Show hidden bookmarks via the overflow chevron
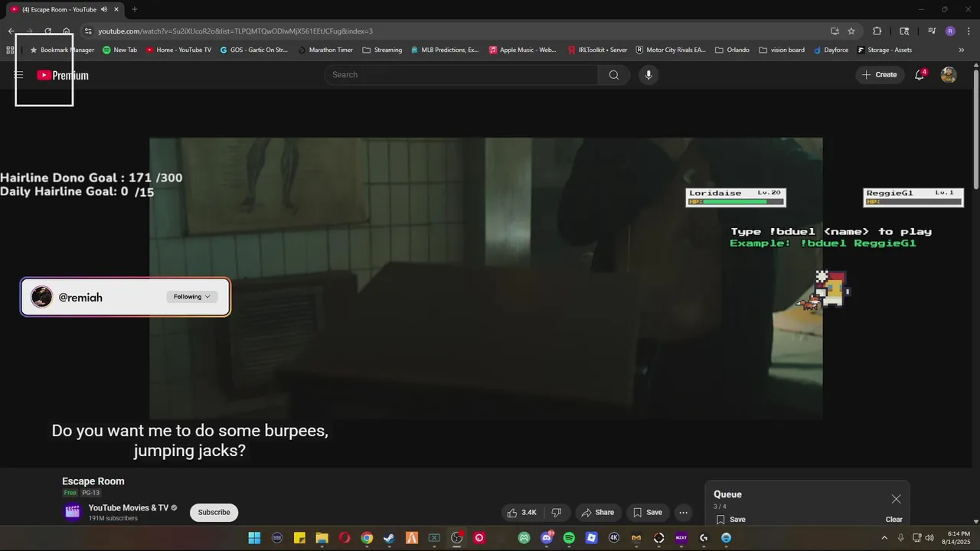 962,50
